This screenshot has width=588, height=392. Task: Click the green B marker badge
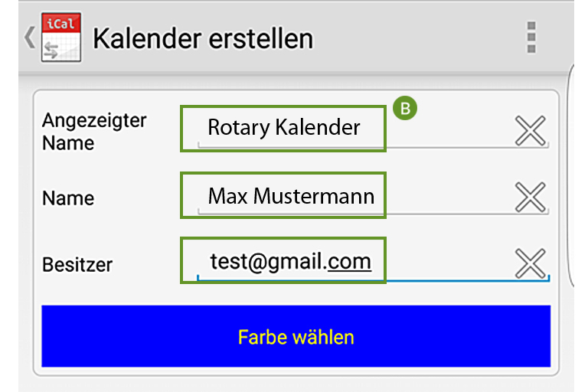[405, 108]
